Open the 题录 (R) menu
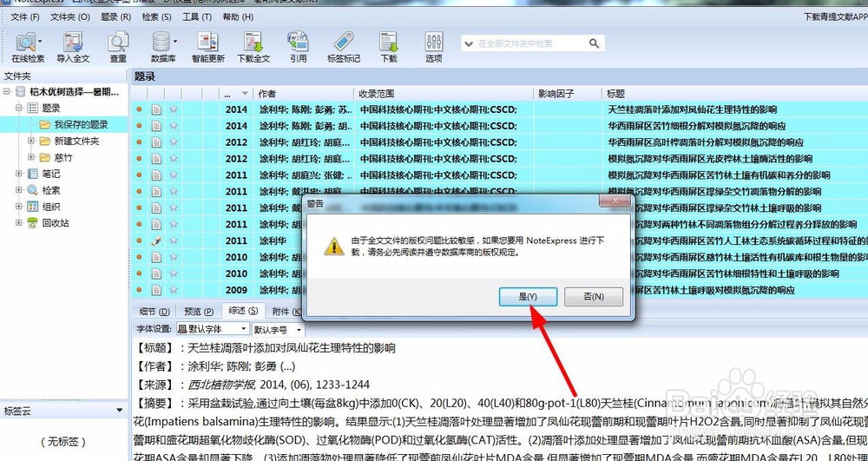The width and height of the screenshot is (868, 461). tap(115, 17)
